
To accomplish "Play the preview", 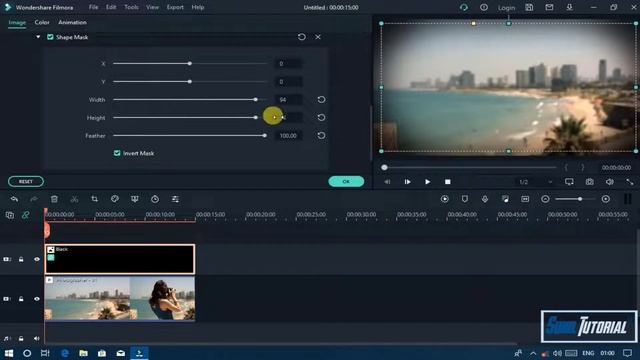I will (x=427, y=182).
